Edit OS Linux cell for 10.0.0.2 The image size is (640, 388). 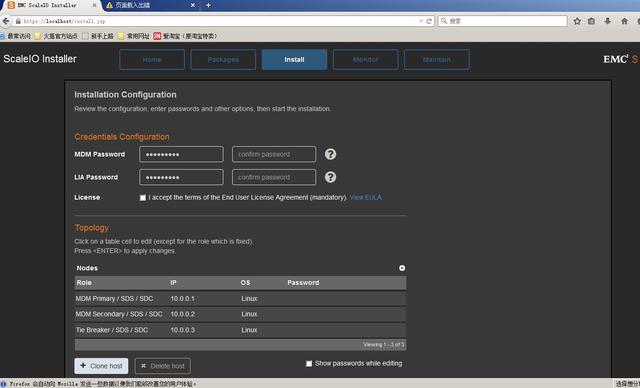tap(249, 314)
